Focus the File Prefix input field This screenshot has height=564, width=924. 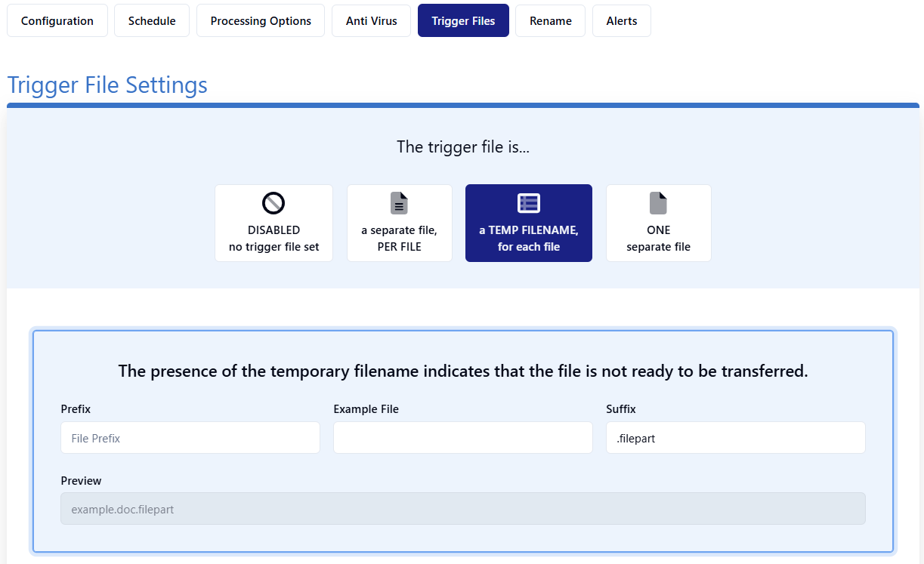pyautogui.click(x=190, y=438)
